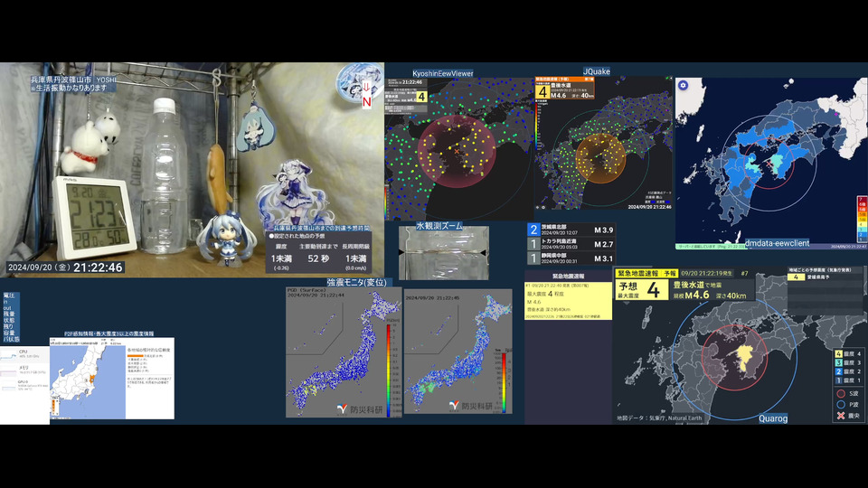
Task: Click the P2P感知情報 title above the map
Action: click(x=109, y=333)
